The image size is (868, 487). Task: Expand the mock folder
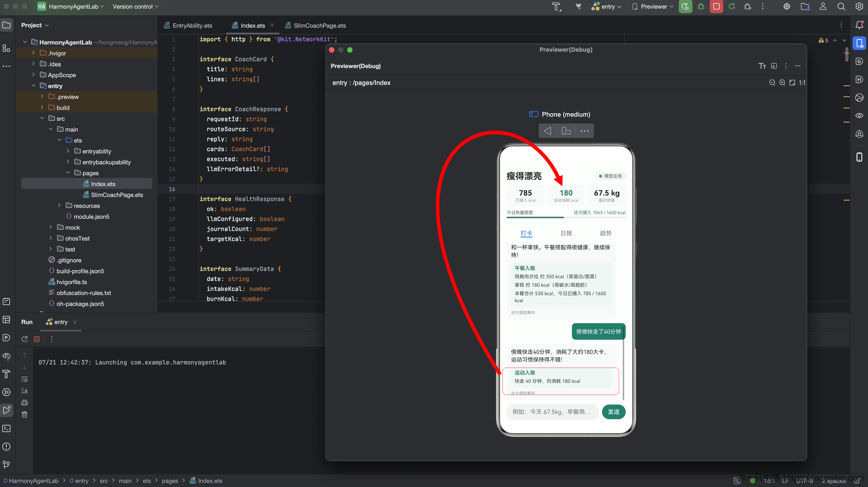coord(51,227)
